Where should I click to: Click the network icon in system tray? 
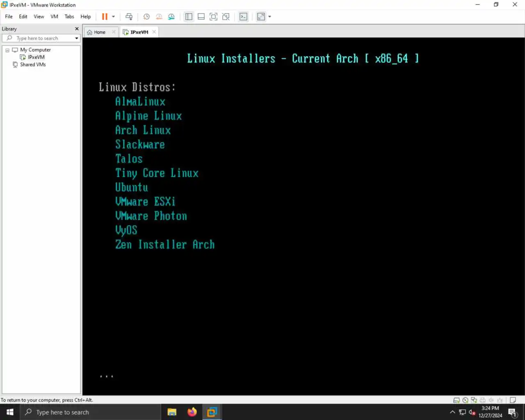pyautogui.click(x=462, y=412)
